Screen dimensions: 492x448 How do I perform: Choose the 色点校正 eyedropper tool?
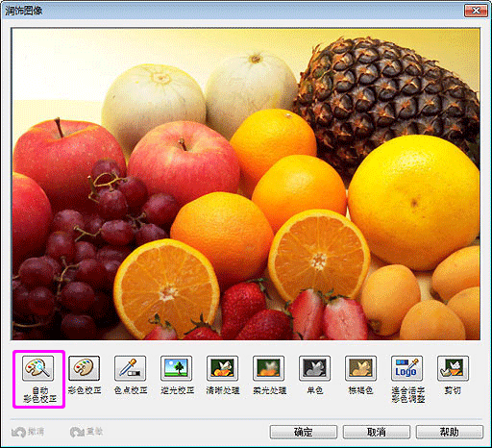coord(131,368)
